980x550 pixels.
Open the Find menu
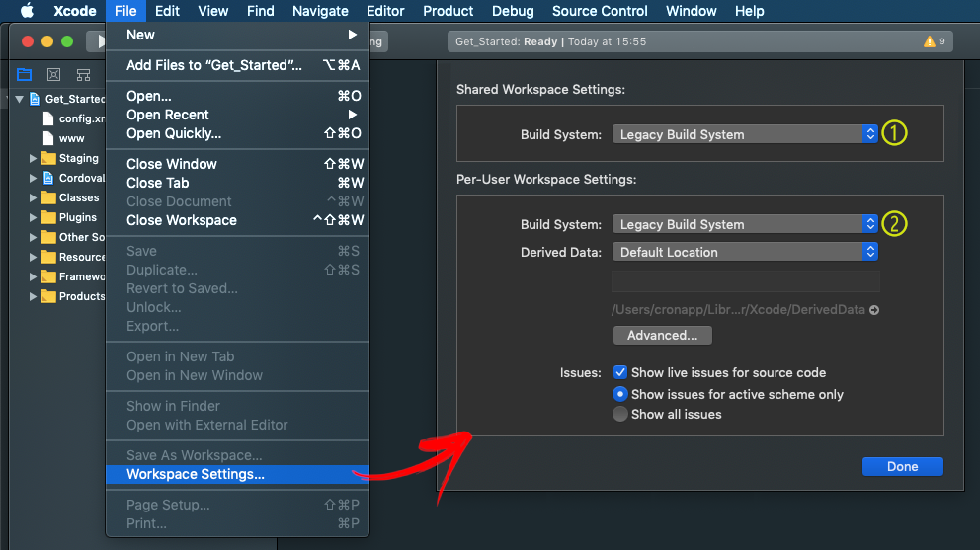pos(260,11)
